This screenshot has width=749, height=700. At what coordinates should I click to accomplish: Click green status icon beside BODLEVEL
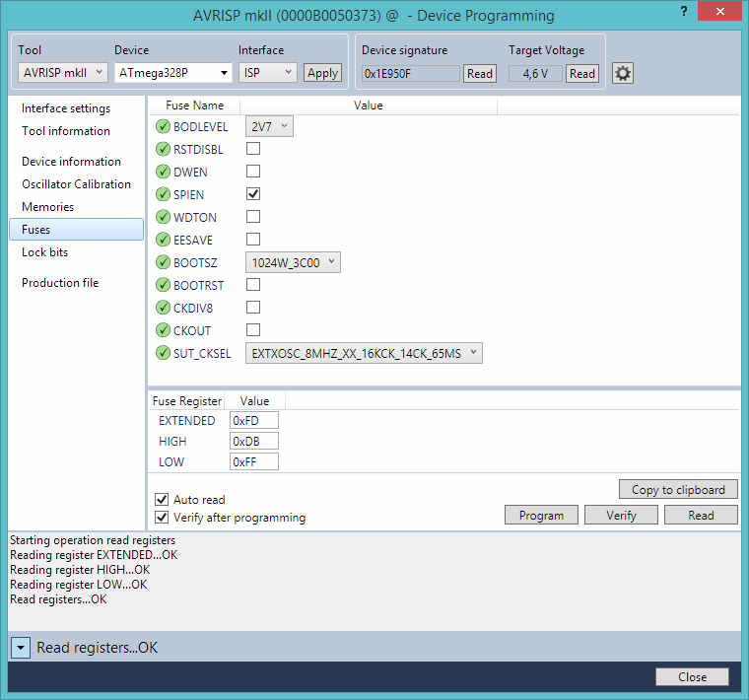pos(163,126)
